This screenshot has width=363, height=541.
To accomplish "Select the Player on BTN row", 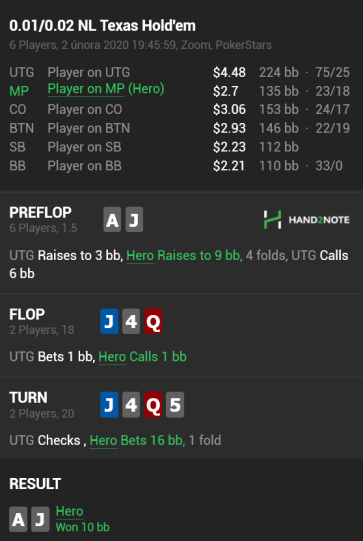I will (179, 128).
